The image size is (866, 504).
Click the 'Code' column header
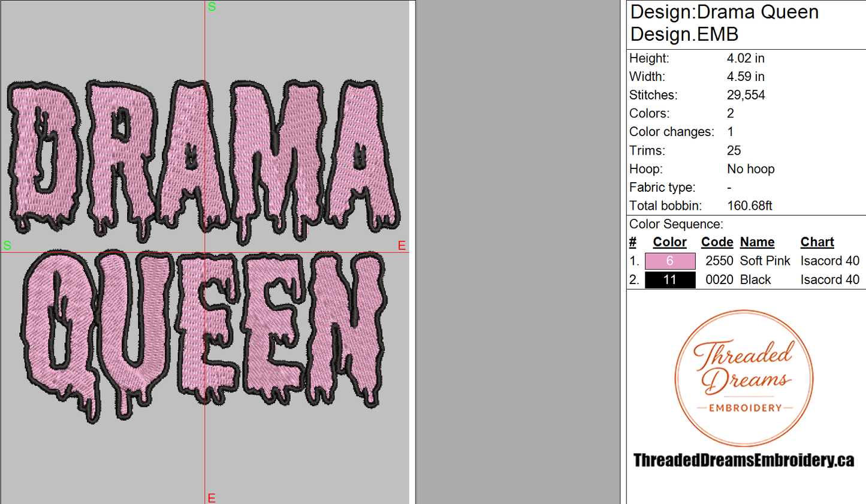tap(717, 242)
